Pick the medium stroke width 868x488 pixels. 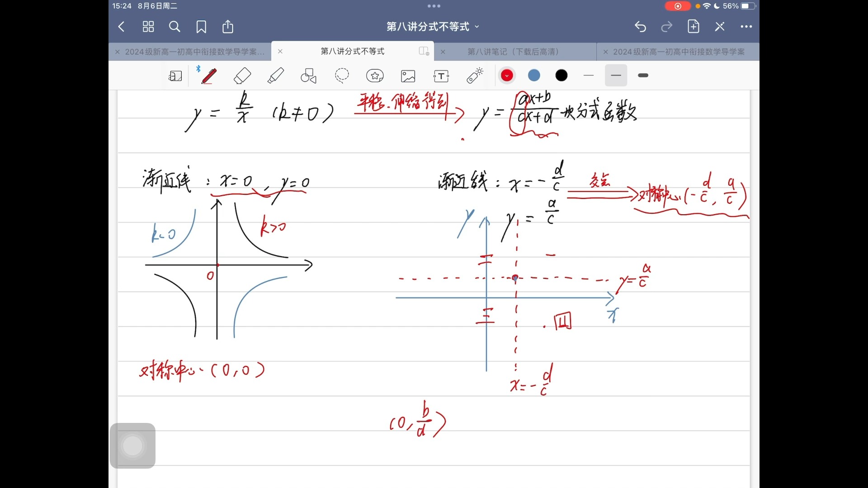616,75
